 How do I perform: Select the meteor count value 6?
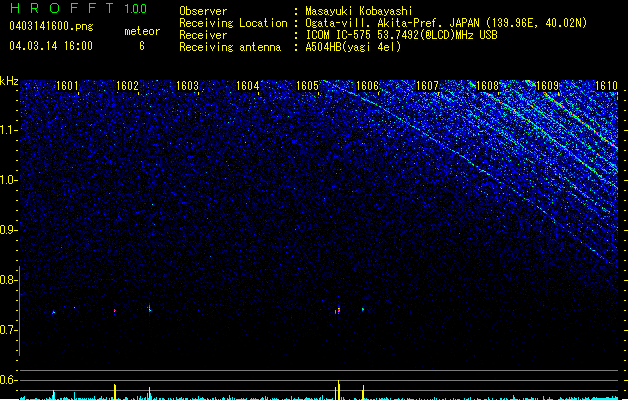click(x=142, y=46)
